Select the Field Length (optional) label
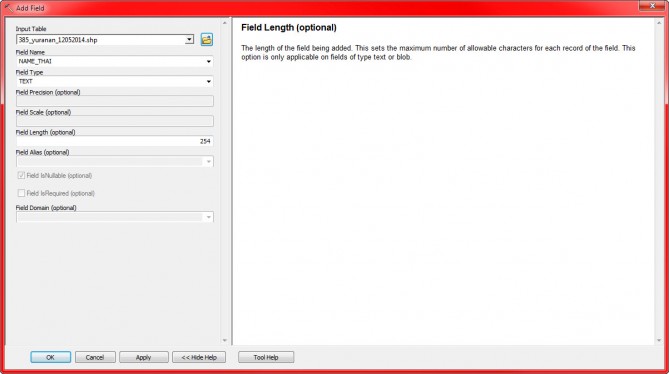Viewport: 669px width, 374px height. 46,133
